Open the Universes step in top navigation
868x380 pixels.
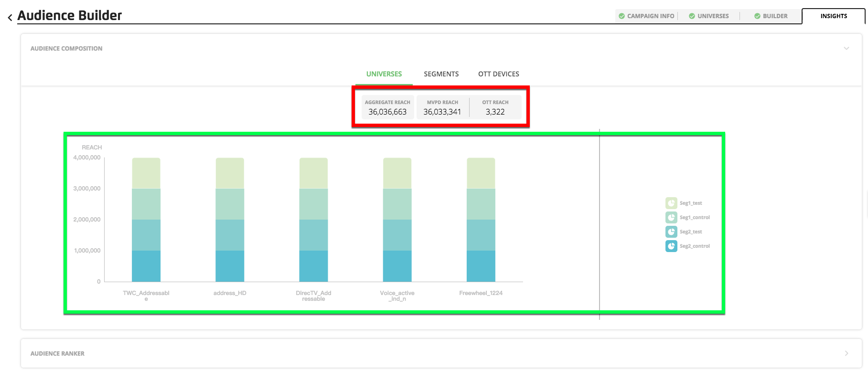point(709,16)
